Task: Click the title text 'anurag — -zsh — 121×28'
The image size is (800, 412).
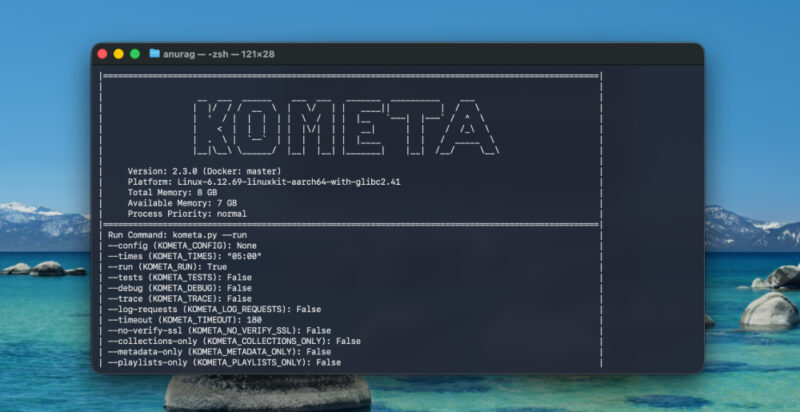Action: (x=219, y=54)
